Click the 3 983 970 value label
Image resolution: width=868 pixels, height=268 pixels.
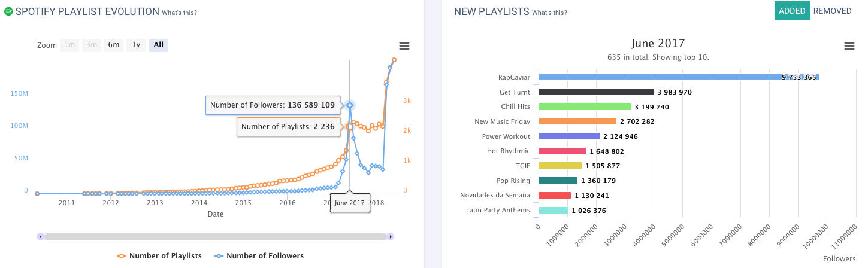[675, 92]
